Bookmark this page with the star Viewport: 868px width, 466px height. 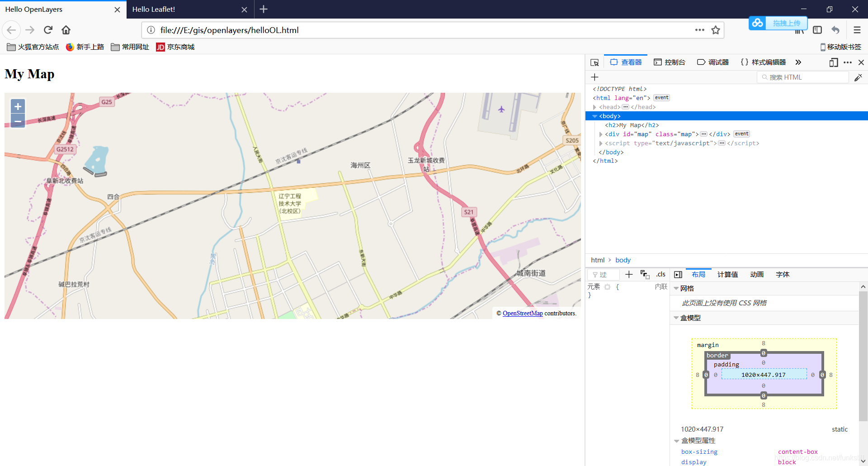pos(716,30)
